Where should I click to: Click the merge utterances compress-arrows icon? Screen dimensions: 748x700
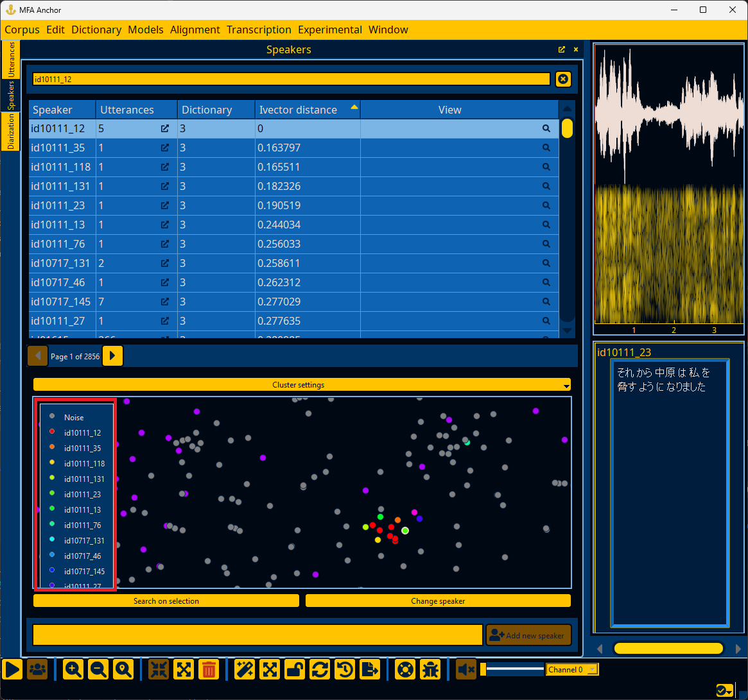(159, 669)
